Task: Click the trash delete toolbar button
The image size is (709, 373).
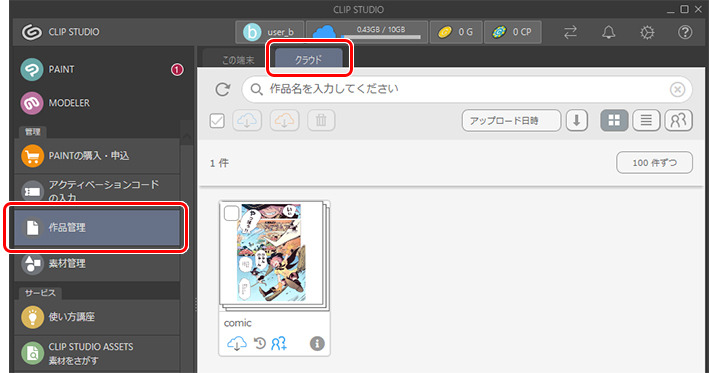Action: point(321,120)
